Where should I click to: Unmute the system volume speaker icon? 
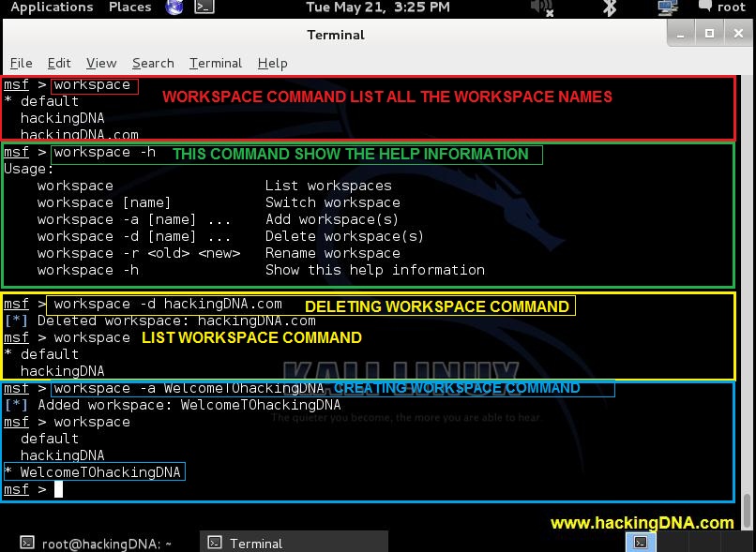coord(539,7)
